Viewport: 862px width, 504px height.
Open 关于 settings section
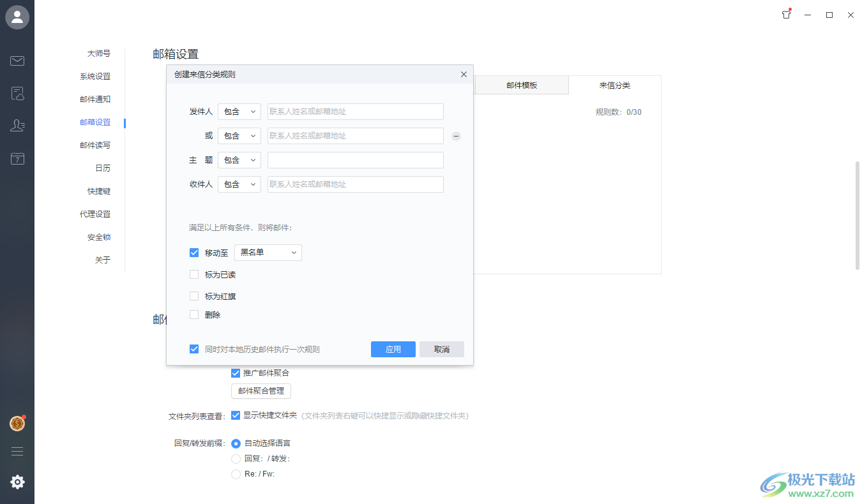coord(103,260)
